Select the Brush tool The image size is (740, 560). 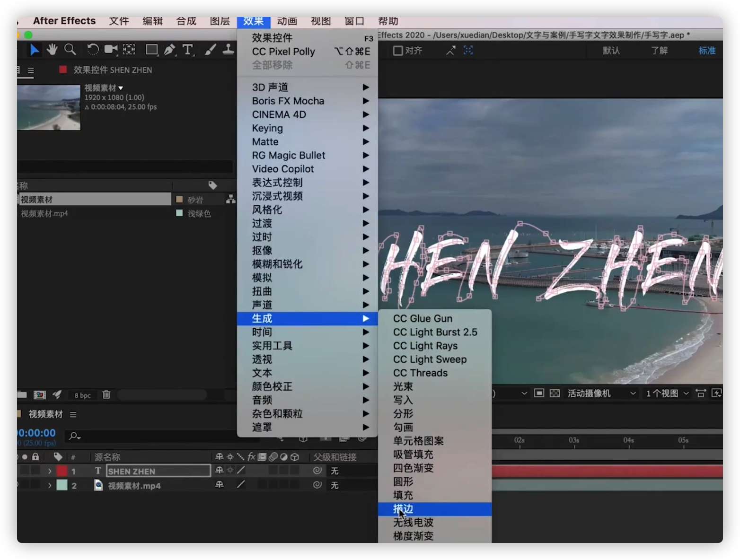pos(211,49)
